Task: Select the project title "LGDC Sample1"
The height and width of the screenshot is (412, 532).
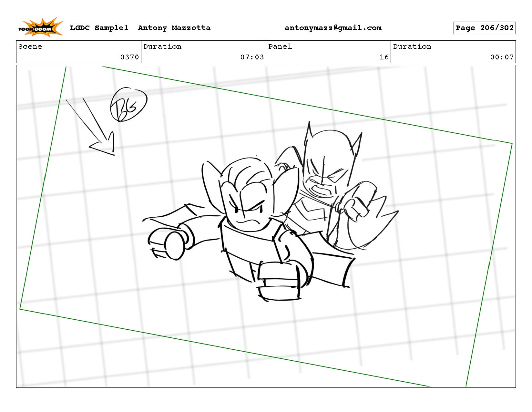Action: (99, 28)
